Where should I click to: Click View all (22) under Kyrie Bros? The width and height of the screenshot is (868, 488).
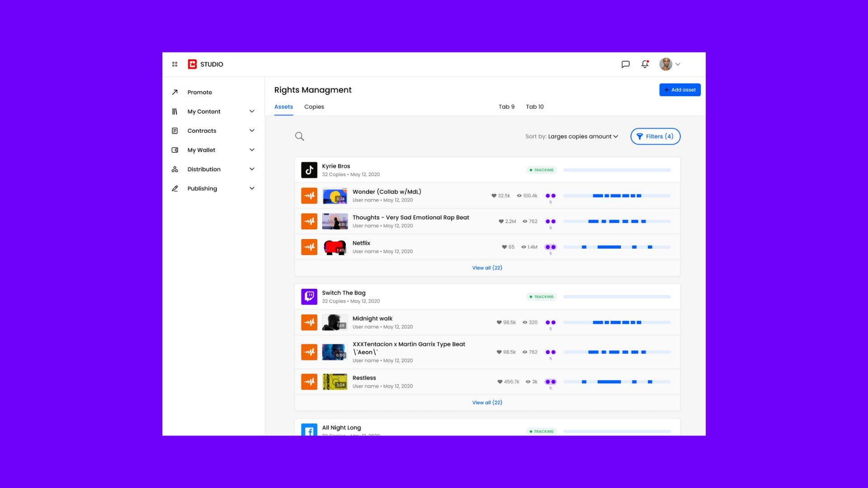(x=487, y=268)
